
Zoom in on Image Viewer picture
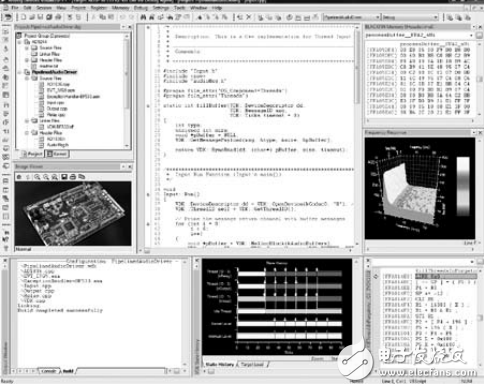tap(37, 177)
